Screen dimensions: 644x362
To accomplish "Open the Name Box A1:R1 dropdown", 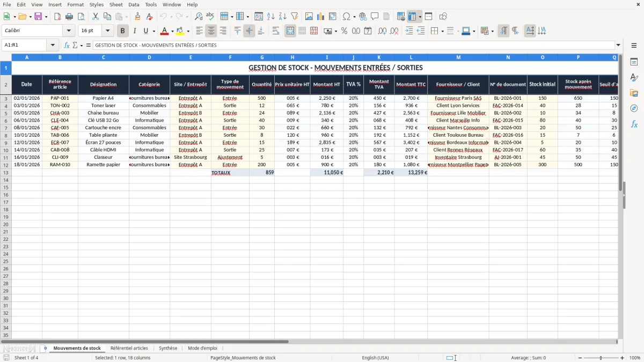I will pyautogui.click(x=53, y=45).
